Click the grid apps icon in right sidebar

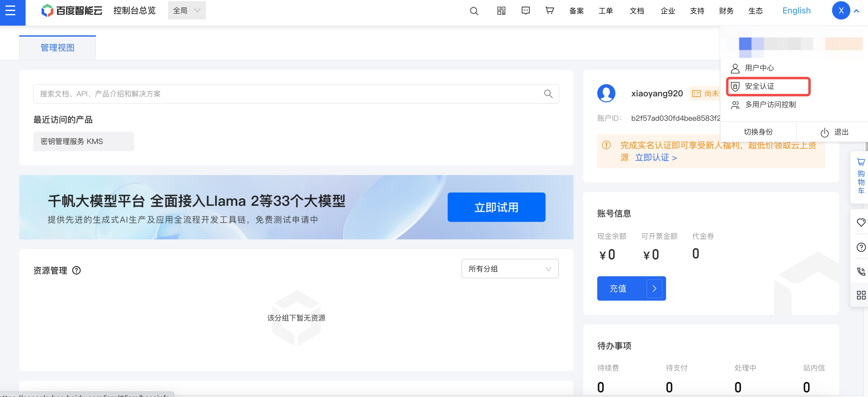pos(861,295)
